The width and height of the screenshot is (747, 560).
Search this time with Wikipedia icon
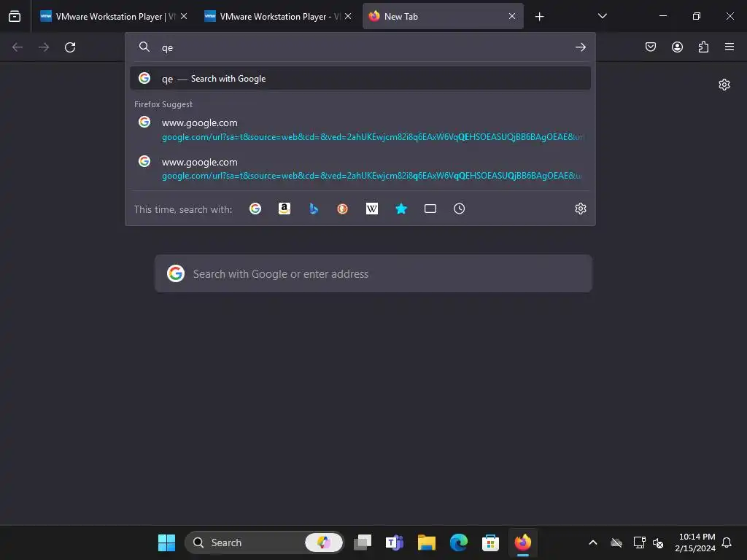(x=371, y=209)
